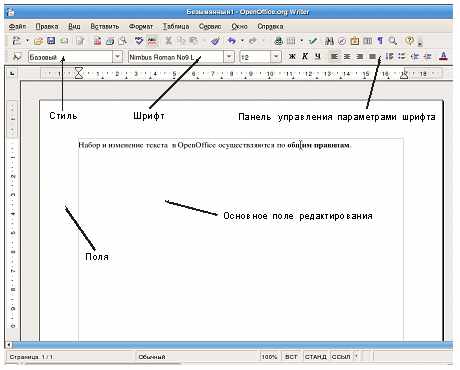The width and height of the screenshot is (460, 370).
Task: Toggle numbered list icon
Action: 389,57
